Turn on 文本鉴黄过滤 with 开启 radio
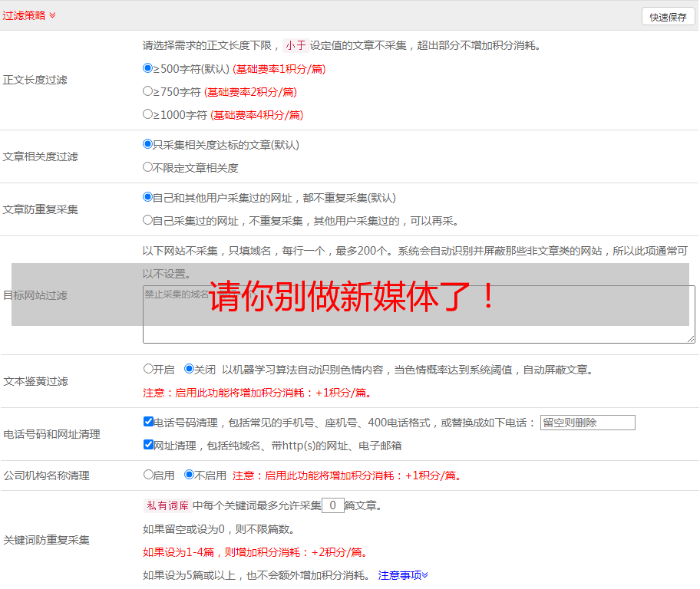 [149, 369]
